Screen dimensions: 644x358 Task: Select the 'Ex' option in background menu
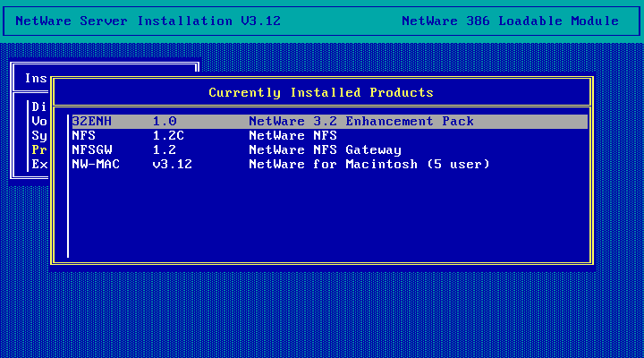pyautogui.click(x=39, y=165)
